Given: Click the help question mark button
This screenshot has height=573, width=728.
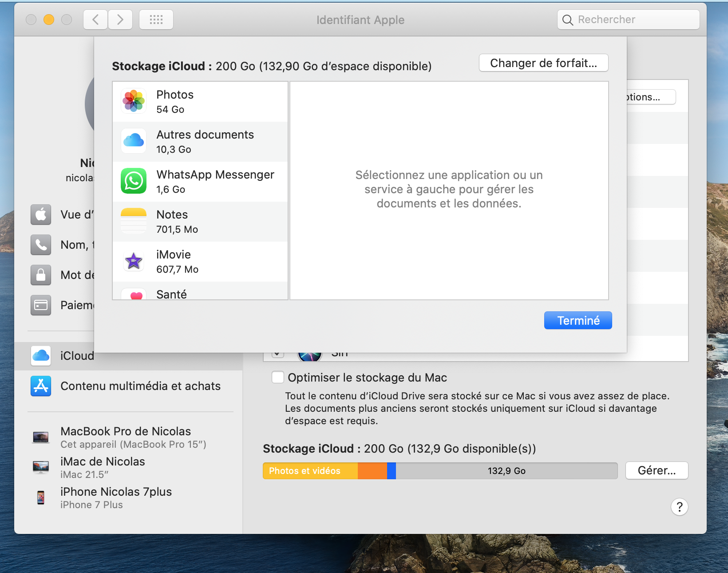Looking at the screenshot, I should tap(679, 507).
